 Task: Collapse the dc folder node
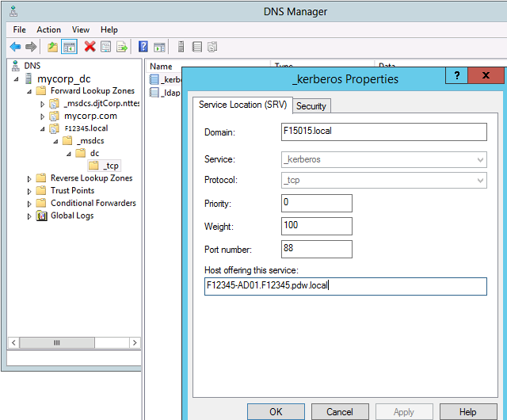coord(69,154)
